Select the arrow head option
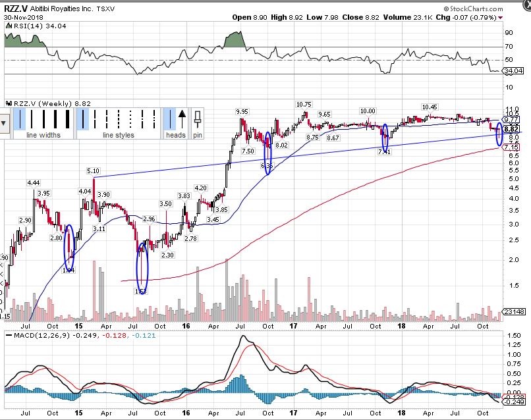The image size is (531, 420). tap(182, 118)
